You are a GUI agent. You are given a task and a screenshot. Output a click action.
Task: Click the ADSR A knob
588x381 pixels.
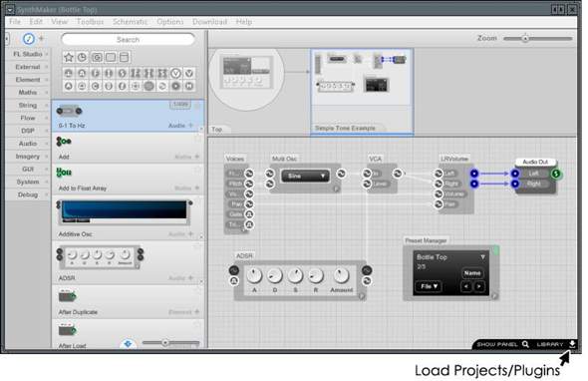click(x=254, y=276)
